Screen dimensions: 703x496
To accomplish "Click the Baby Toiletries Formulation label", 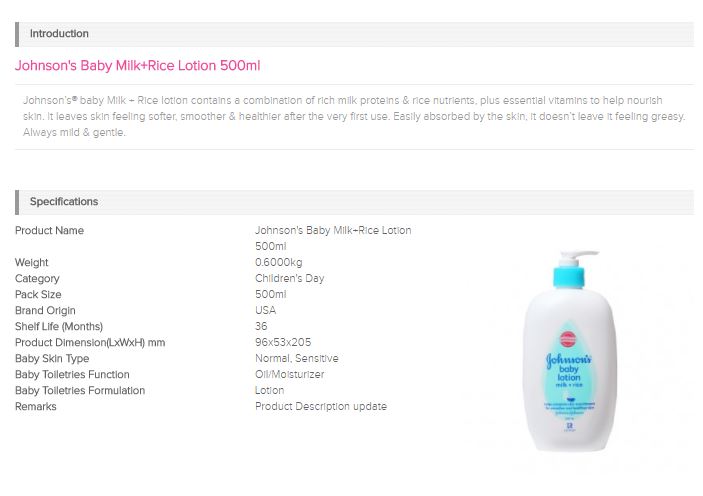I will (80, 391).
